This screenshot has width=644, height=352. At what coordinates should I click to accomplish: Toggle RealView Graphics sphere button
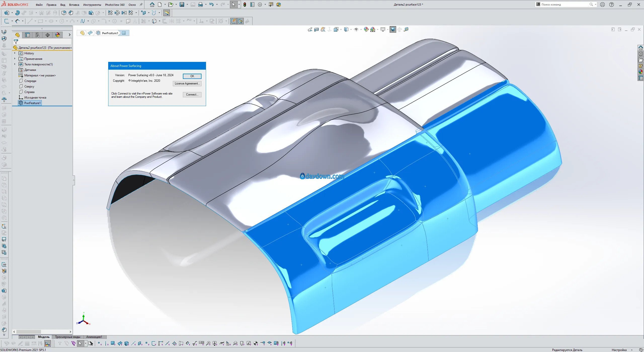(393, 30)
